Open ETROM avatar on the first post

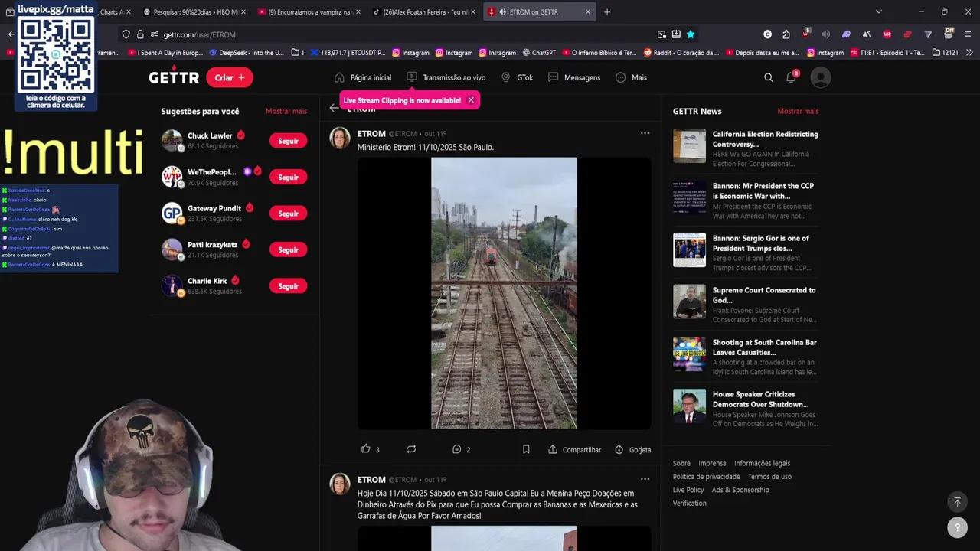(x=340, y=139)
